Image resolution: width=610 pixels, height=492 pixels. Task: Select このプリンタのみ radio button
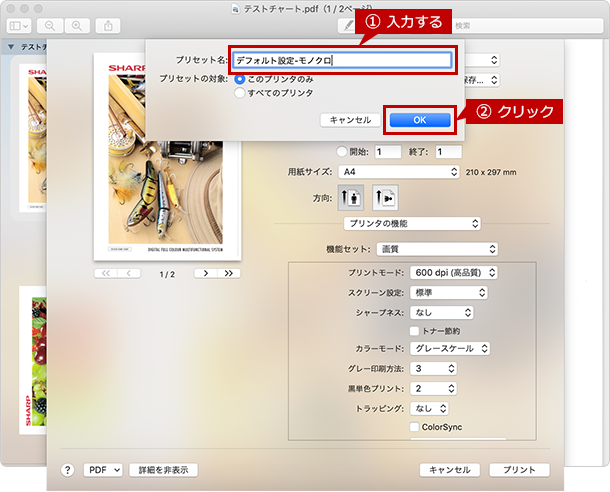[240, 79]
